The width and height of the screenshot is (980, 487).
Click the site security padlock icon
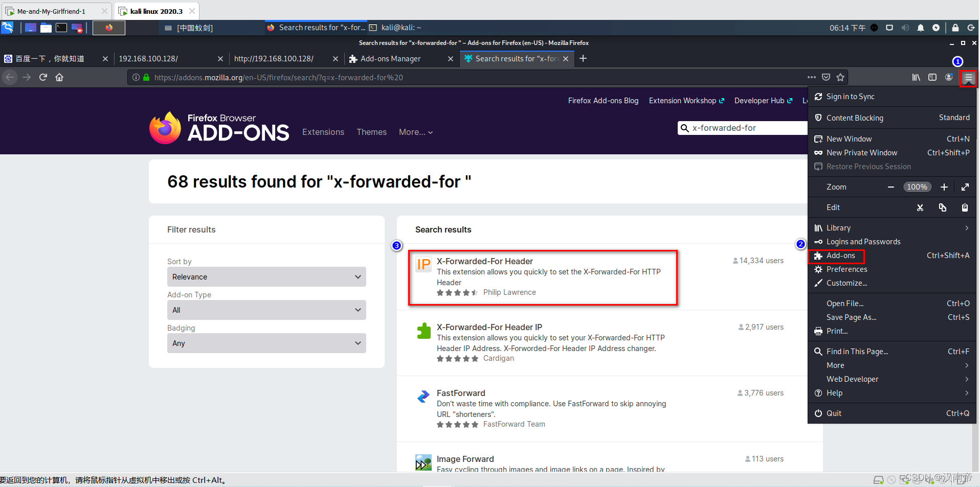146,77
